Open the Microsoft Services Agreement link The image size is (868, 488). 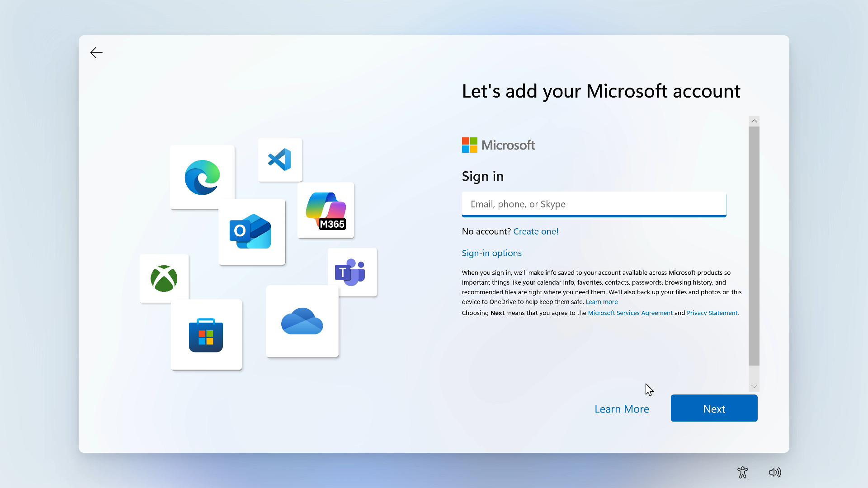[630, 313]
